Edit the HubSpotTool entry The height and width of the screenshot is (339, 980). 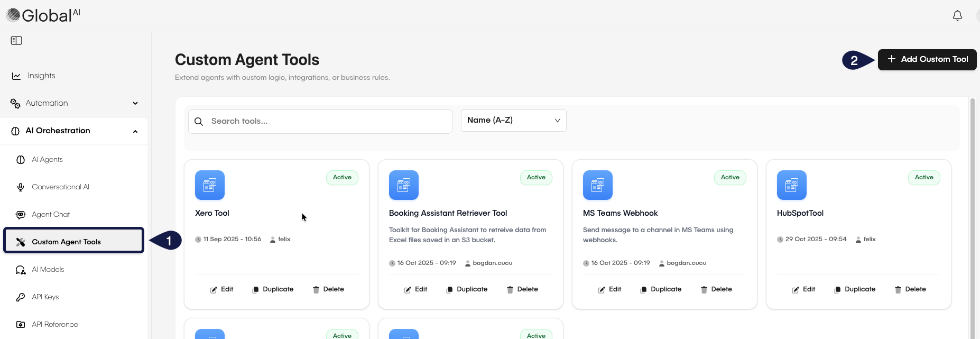point(803,289)
